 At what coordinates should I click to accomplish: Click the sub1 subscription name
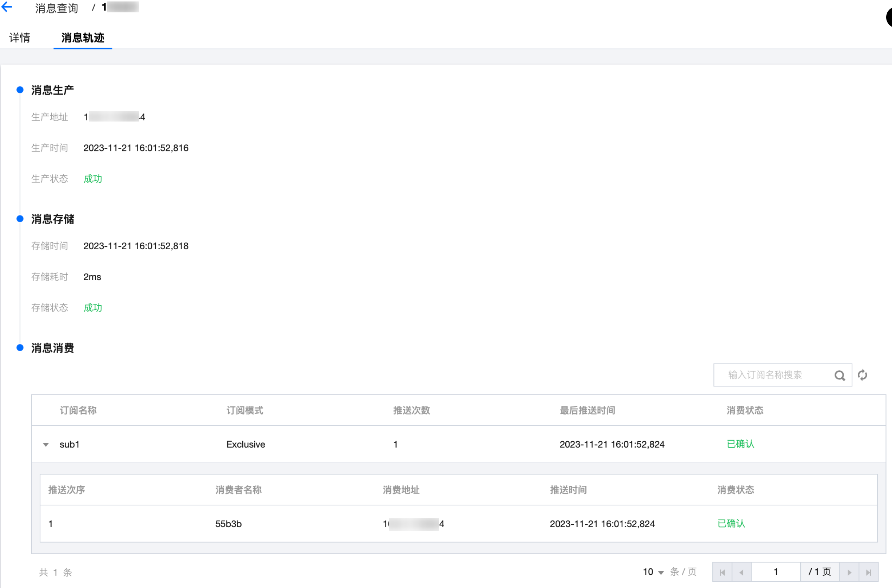[x=69, y=444]
